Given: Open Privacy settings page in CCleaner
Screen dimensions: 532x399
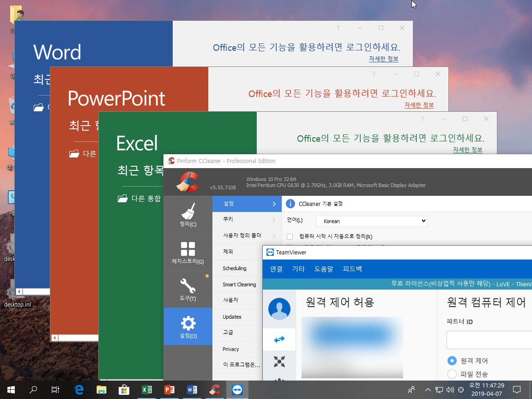Looking at the screenshot, I should coord(237,349).
